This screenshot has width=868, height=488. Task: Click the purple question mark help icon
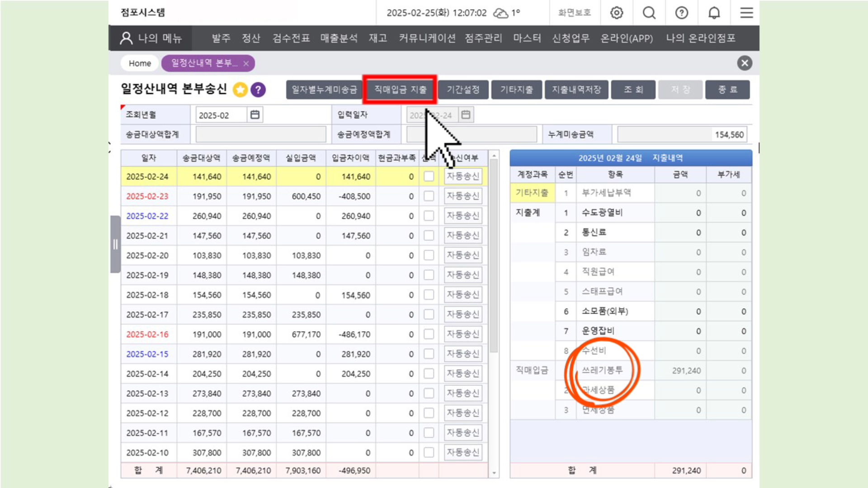258,90
